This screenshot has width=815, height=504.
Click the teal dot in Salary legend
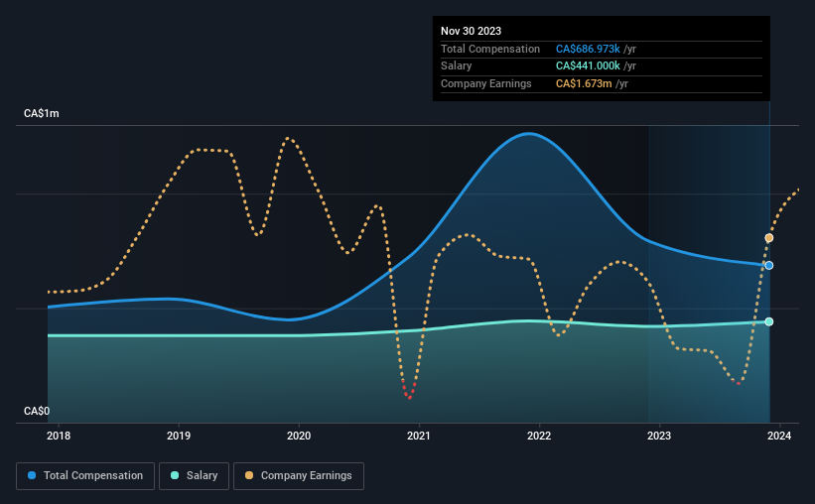click(175, 475)
